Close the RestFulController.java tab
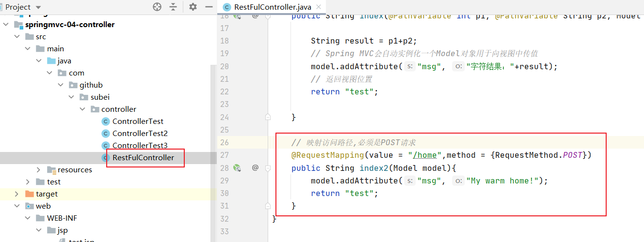This screenshot has height=242, width=644. (x=319, y=7)
